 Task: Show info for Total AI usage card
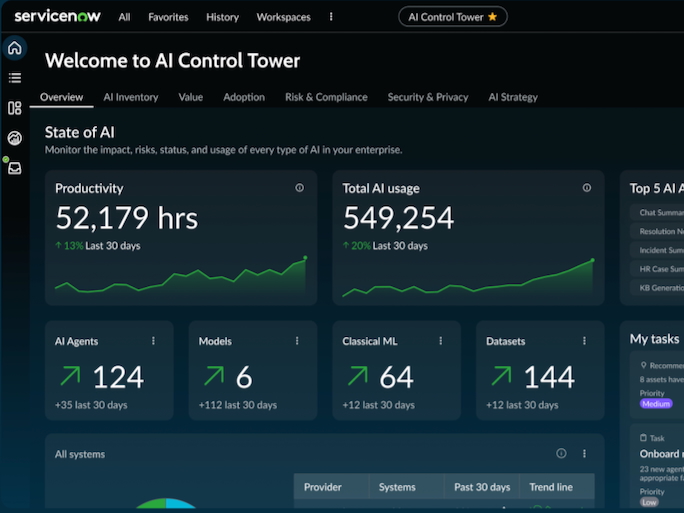coord(587,188)
